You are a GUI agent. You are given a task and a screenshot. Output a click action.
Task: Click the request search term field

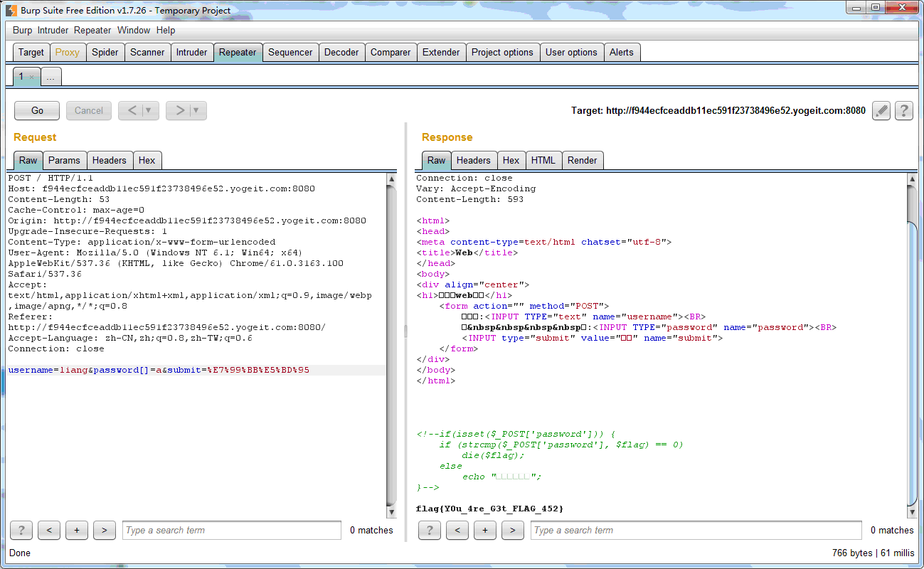point(232,530)
